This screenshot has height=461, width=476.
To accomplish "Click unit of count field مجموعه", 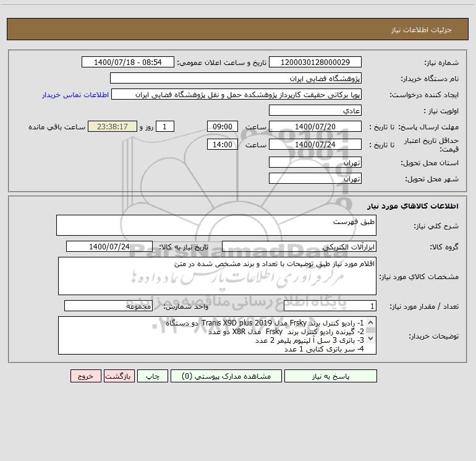I will (x=108, y=306).
